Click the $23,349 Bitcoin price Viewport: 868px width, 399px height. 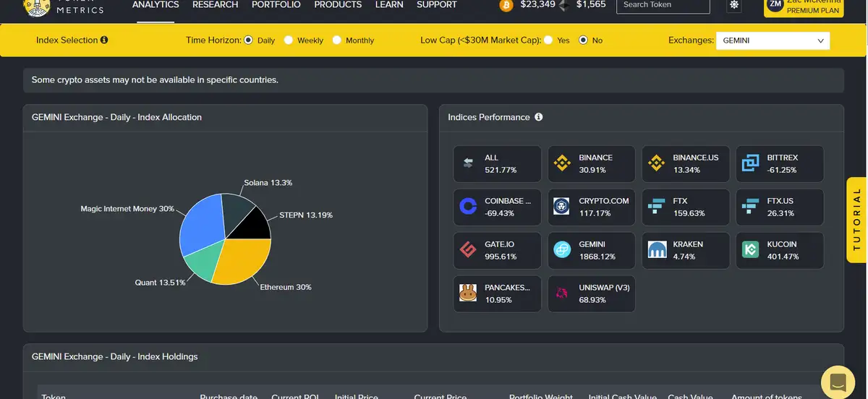538,4
